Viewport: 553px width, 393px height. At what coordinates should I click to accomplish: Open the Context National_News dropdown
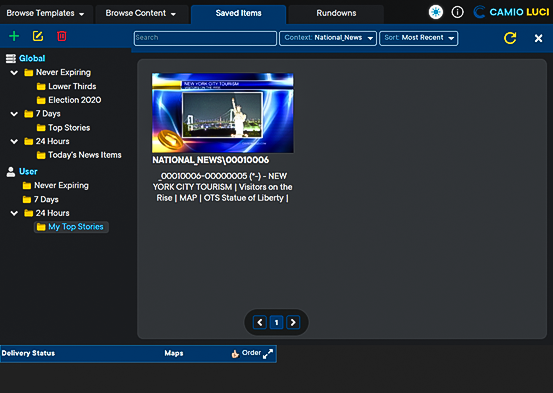click(x=328, y=38)
